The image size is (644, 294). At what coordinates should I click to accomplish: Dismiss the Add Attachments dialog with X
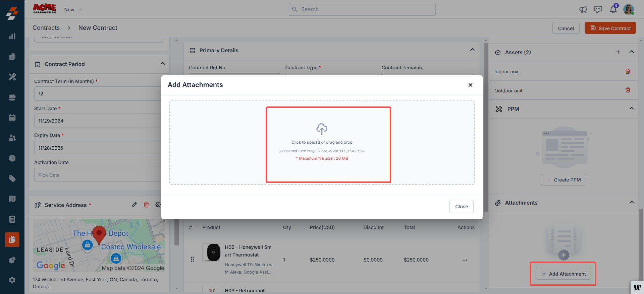coord(470,85)
